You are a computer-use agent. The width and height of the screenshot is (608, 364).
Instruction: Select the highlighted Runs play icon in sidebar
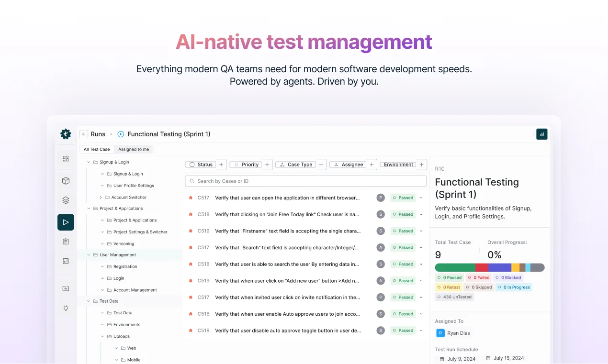pos(66,222)
